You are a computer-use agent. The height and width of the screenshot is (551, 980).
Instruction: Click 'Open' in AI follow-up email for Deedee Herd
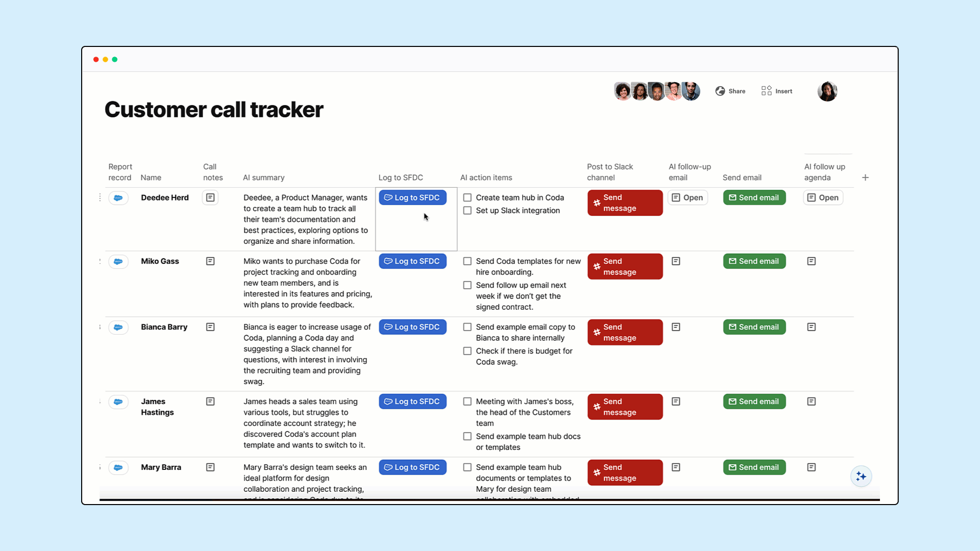tap(688, 197)
